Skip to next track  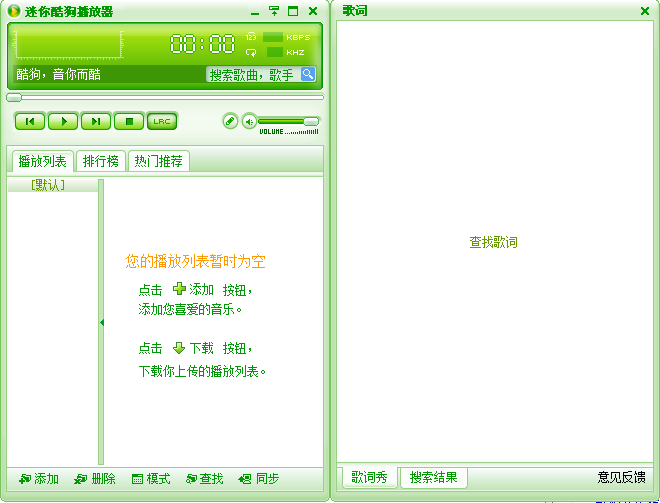pyautogui.click(x=96, y=122)
